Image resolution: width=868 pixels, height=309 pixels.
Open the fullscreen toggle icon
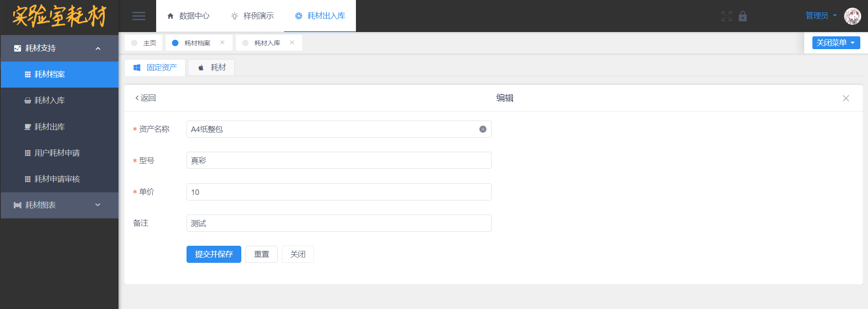coord(726,16)
